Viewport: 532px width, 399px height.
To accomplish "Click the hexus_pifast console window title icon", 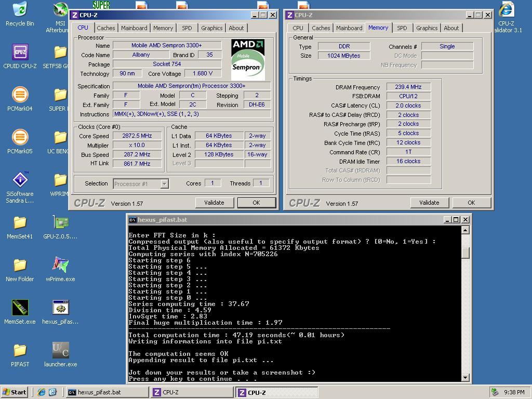I will click(x=132, y=220).
